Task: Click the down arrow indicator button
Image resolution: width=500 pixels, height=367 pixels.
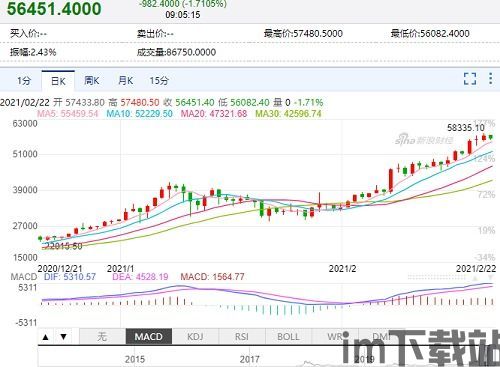Action: click(x=63, y=337)
